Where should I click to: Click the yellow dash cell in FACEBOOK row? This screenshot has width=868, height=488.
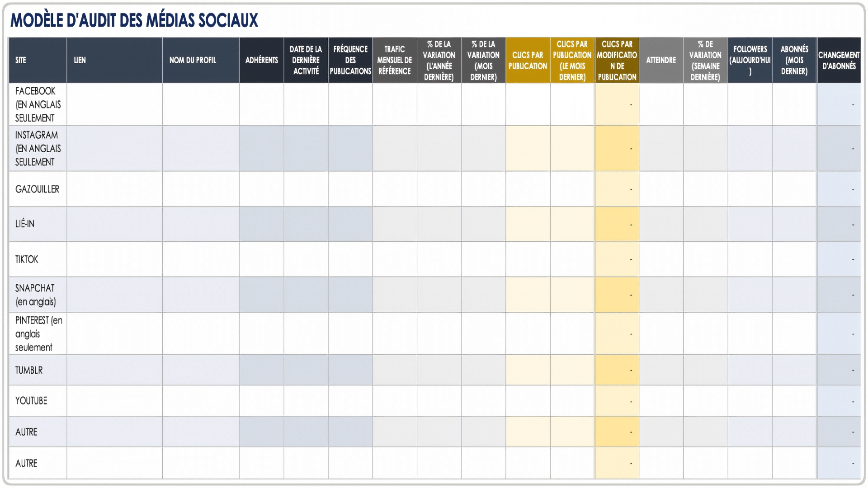(617, 104)
